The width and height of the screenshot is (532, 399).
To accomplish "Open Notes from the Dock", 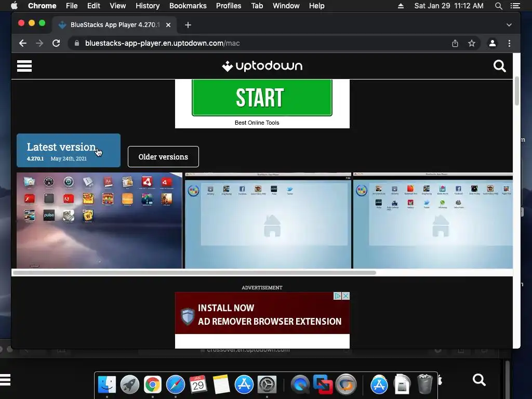I will pos(221,385).
